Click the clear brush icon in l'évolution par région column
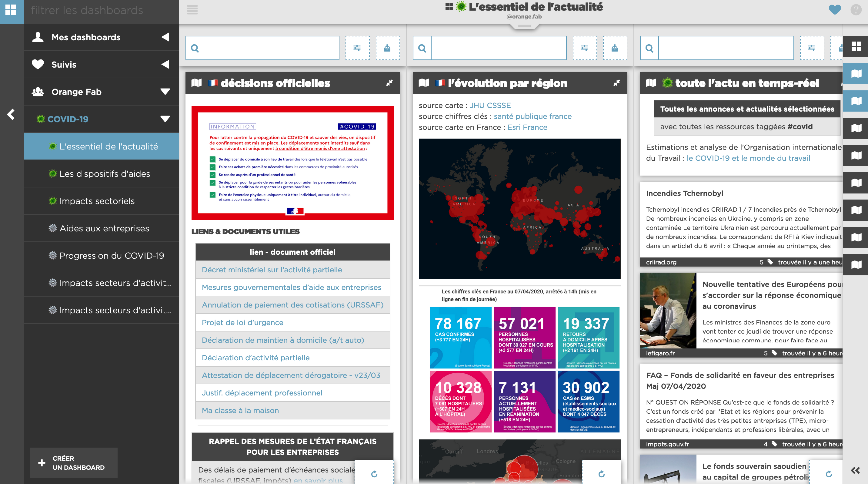 tap(615, 48)
